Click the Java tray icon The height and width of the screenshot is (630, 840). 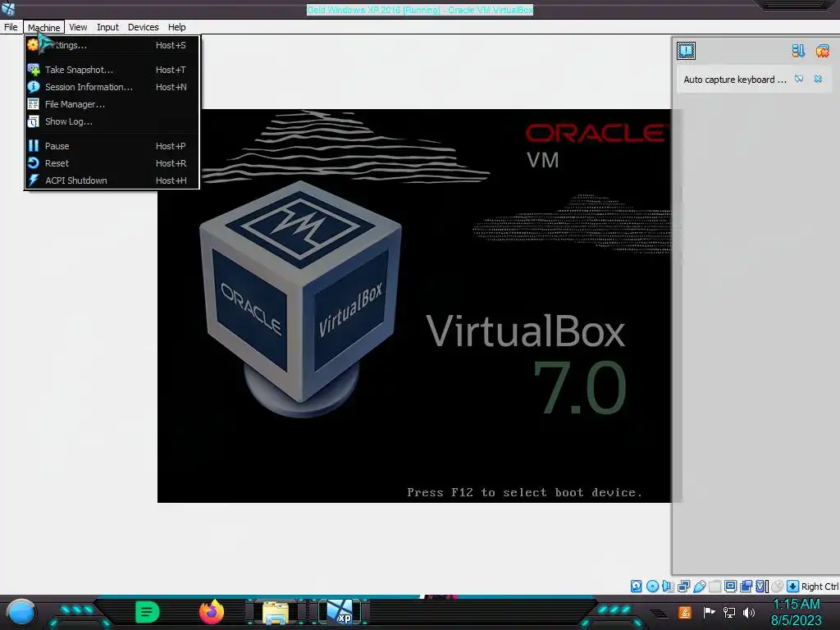[685, 612]
